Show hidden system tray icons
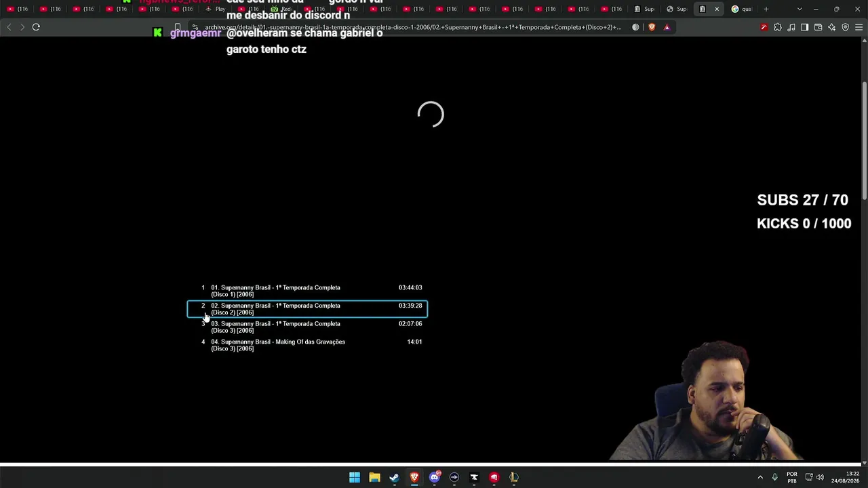This screenshot has width=868, height=488. 760,477
